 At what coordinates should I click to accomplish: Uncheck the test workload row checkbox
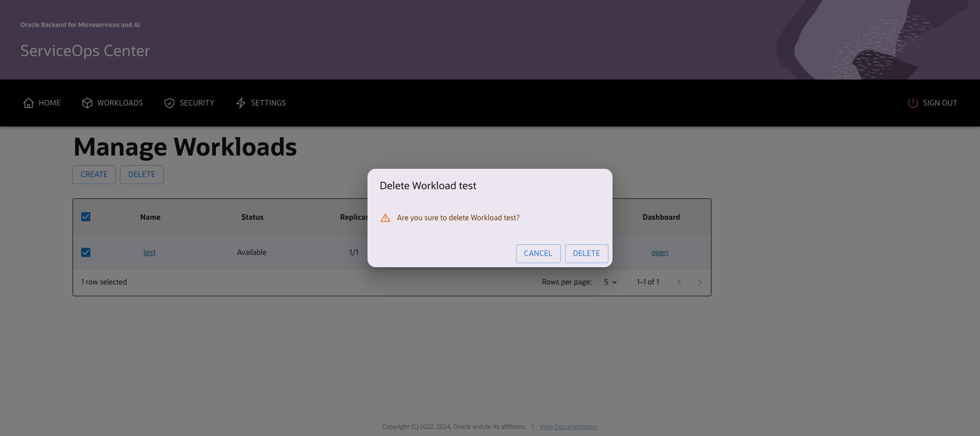coord(86,252)
